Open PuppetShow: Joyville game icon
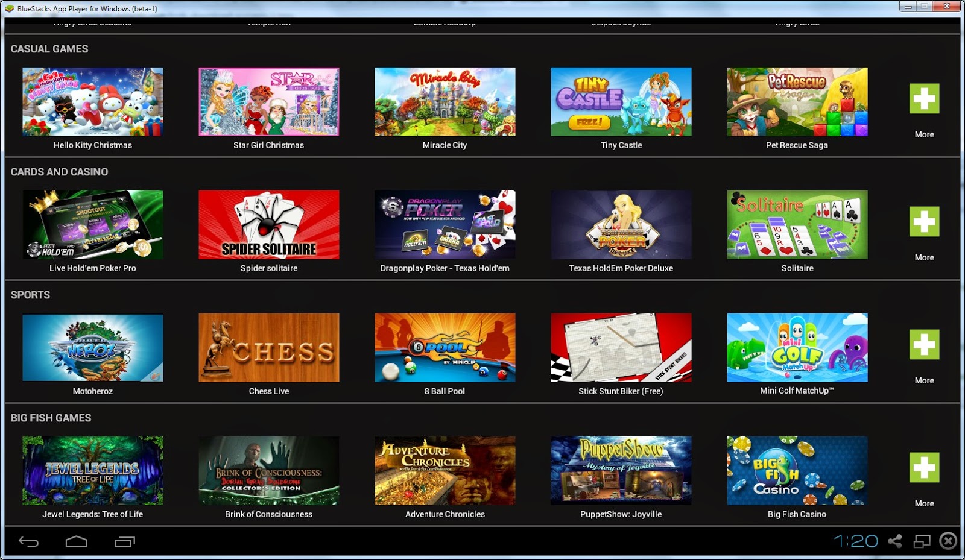 (621, 471)
